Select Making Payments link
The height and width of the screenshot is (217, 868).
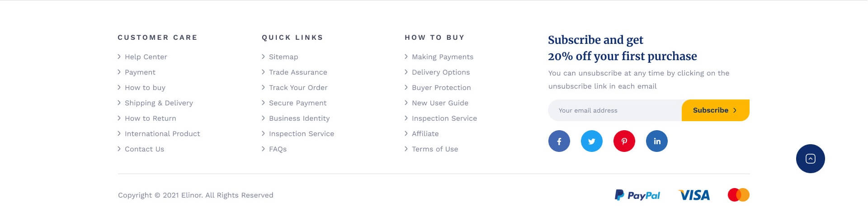coord(443,57)
